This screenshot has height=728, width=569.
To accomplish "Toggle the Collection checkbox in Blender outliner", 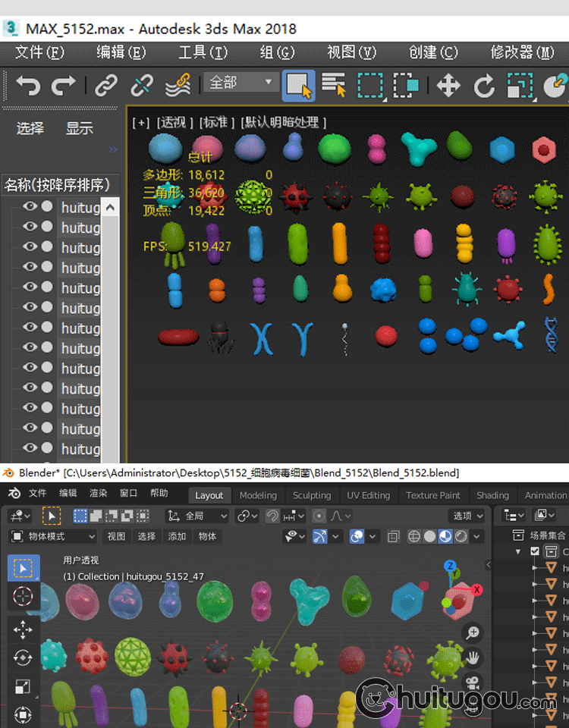I will coord(535,551).
